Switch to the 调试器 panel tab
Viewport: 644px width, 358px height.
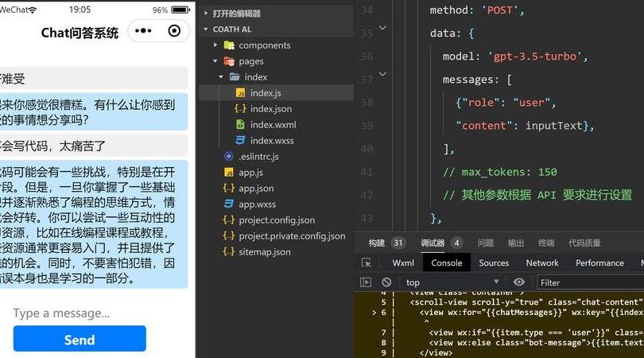[x=433, y=243]
